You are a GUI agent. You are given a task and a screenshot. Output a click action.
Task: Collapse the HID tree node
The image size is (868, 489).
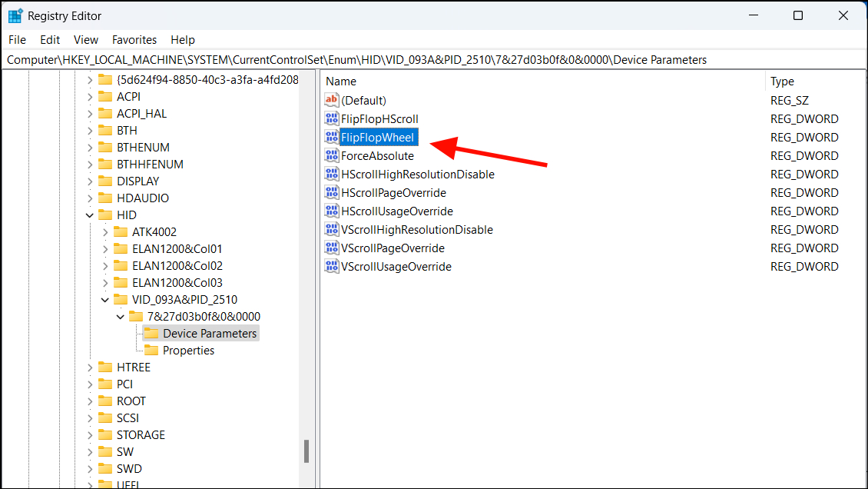coord(90,215)
